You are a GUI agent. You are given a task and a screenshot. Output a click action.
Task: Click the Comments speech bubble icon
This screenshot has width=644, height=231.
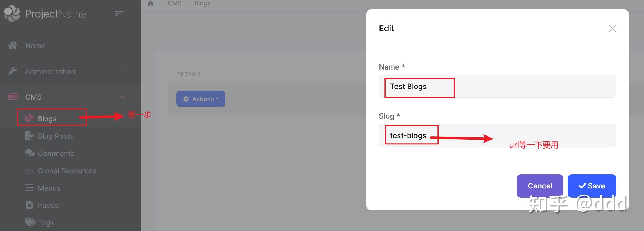pos(30,153)
